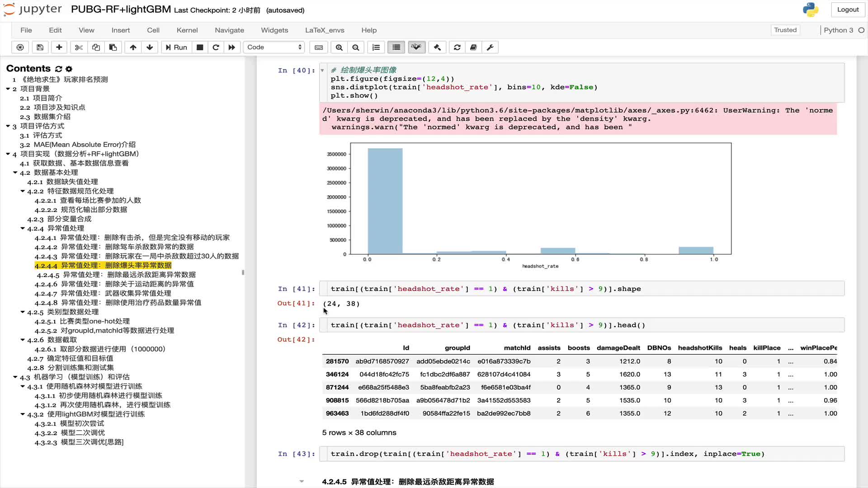Interrupt the kernel with the stop icon
This screenshot has width=868, height=488.
(200, 47)
